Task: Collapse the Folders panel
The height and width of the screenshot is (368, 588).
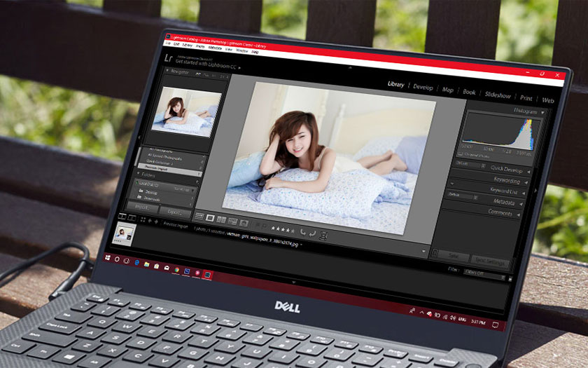Action: point(139,174)
